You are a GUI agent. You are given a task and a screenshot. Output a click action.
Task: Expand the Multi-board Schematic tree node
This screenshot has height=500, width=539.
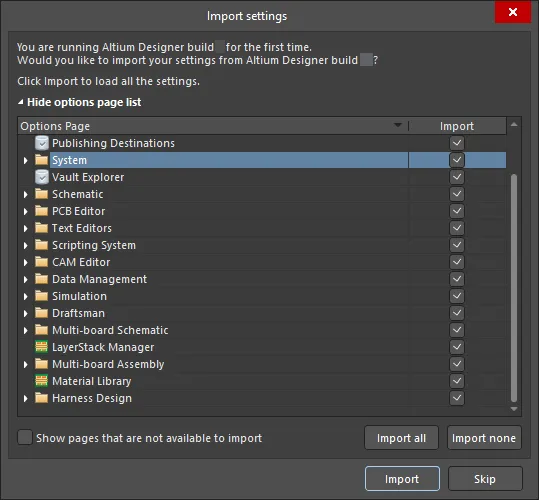[x=25, y=330]
